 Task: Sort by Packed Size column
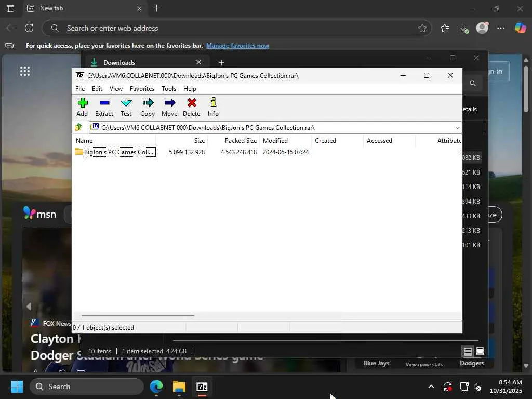pyautogui.click(x=234, y=140)
